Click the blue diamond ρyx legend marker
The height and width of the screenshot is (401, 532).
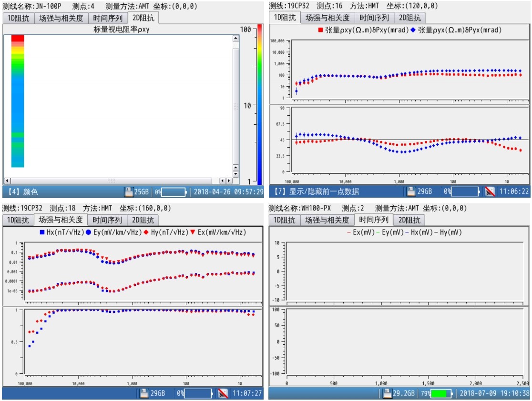coord(413,30)
